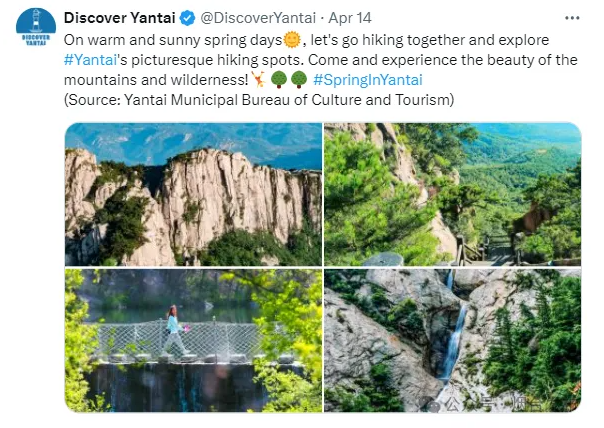Click the first tree emoji
Image resolution: width=604 pixels, height=428 pixels.
pyautogui.click(x=280, y=80)
